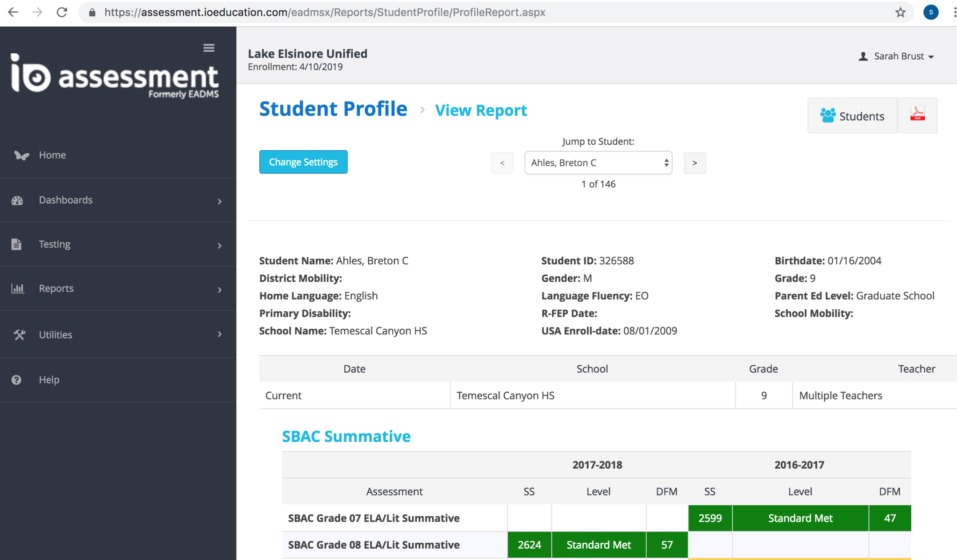
Task: Go to next student with > button
Action: click(695, 163)
